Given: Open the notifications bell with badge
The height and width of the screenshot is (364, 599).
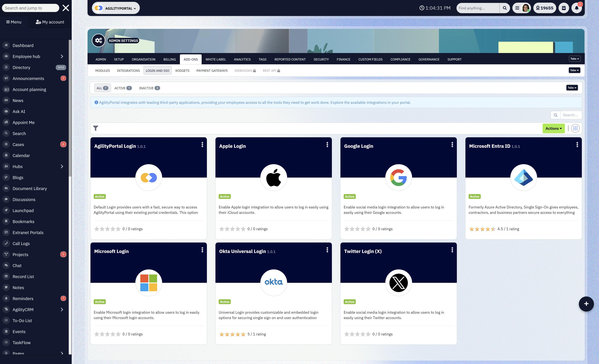Looking at the screenshot, I should [577, 8].
